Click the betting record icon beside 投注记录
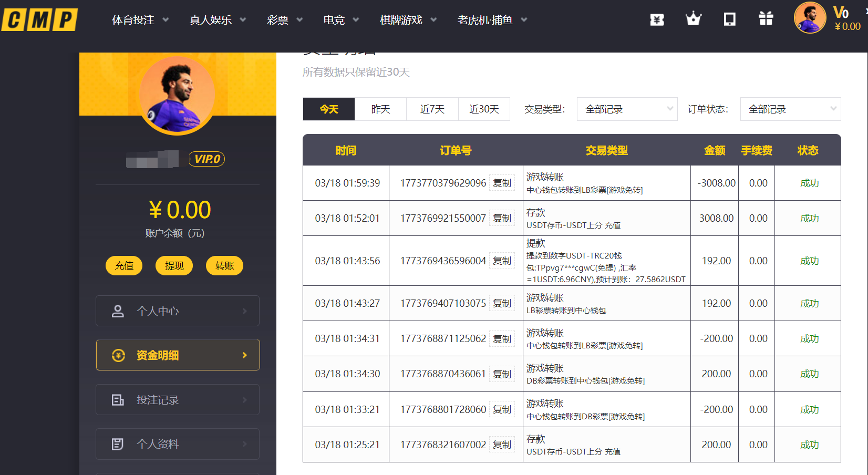 point(117,399)
